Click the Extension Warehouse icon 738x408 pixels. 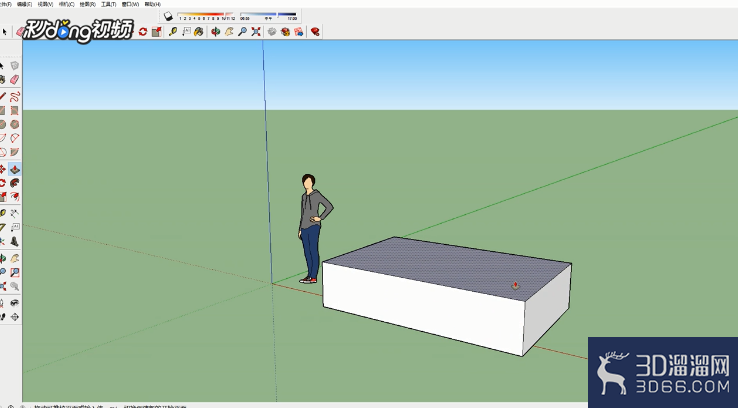tap(285, 32)
